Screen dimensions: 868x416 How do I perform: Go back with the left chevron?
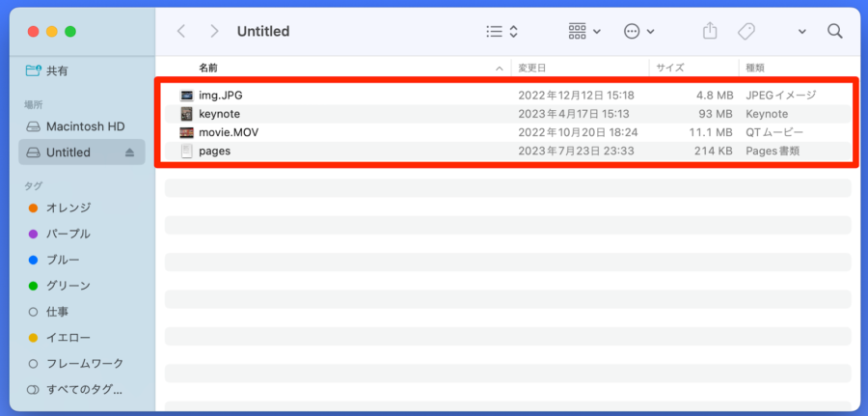180,31
